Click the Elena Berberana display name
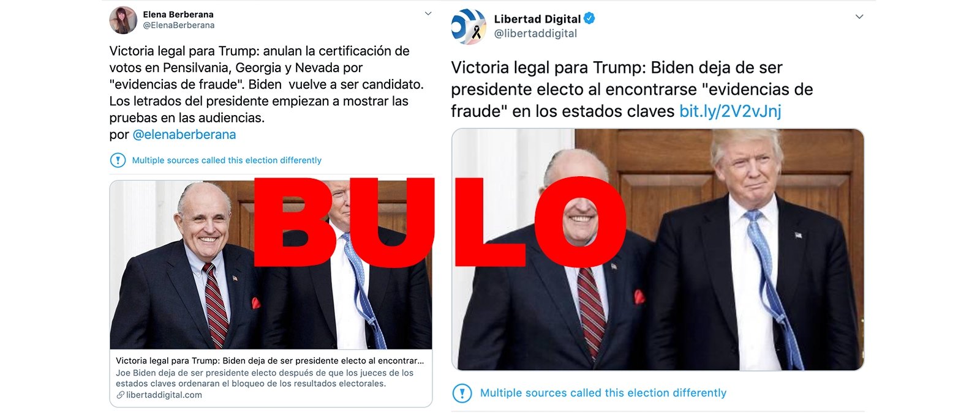The width and height of the screenshot is (980, 413). coord(178,14)
